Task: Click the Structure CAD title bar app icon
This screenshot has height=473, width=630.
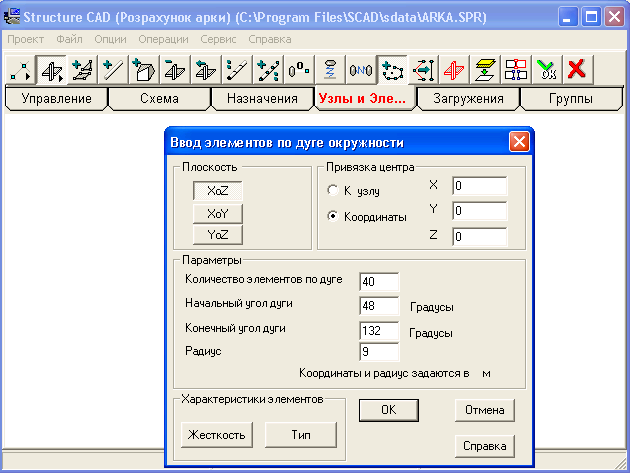Action: tap(12, 17)
